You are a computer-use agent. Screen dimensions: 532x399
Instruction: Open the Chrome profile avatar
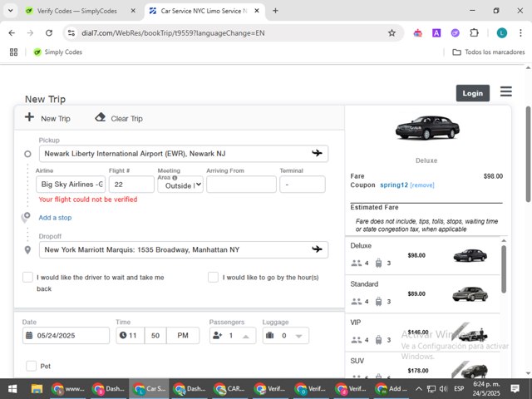(502, 33)
